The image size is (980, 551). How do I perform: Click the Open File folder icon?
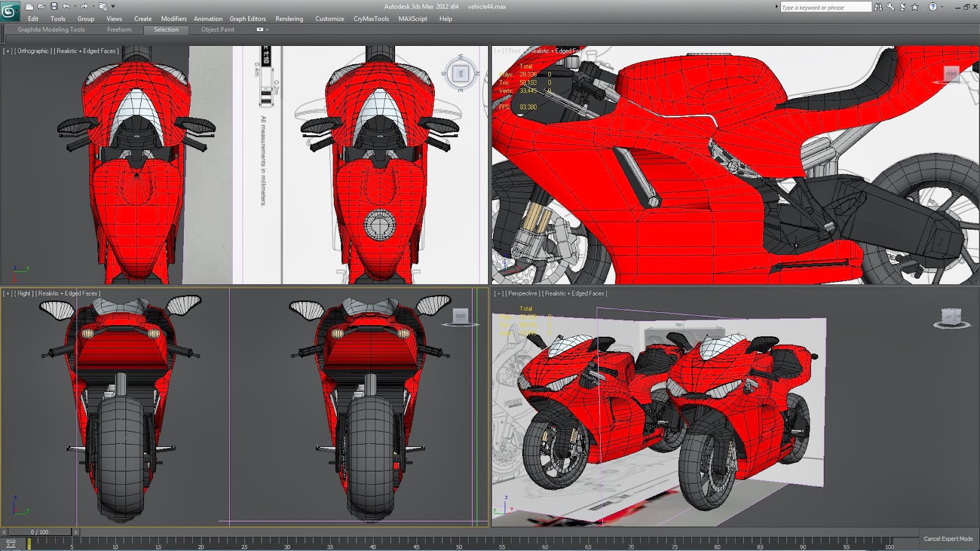click(x=42, y=7)
